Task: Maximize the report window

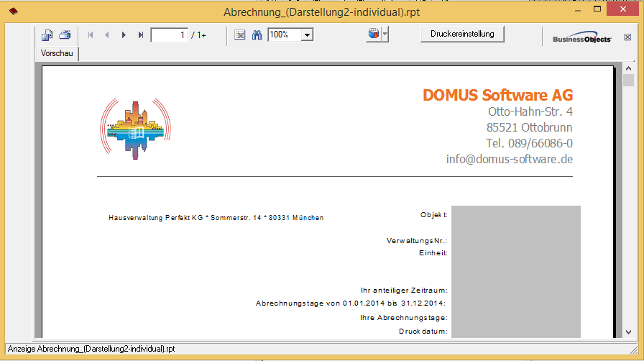Action: click(x=597, y=9)
